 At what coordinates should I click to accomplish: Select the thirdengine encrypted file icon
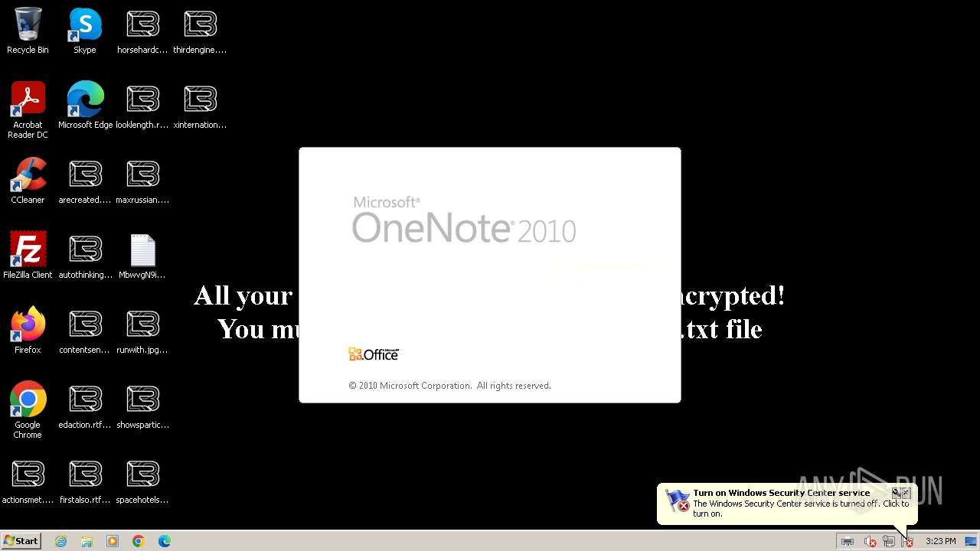[200, 31]
